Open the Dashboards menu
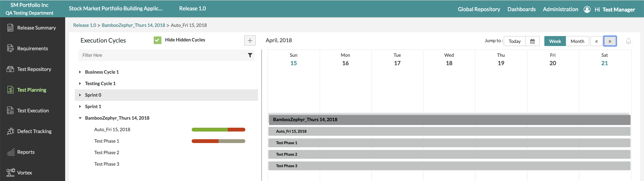The height and width of the screenshot is (181, 644). [521, 9]
